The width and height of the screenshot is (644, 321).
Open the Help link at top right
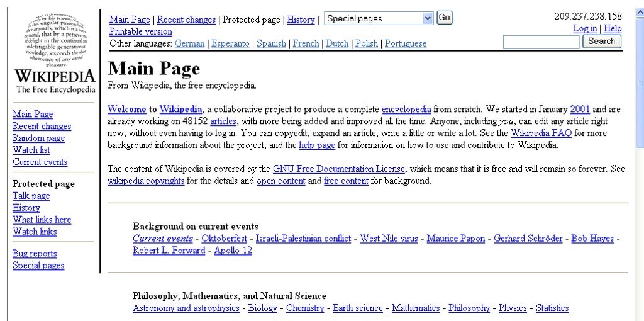[x=613, y=29]
